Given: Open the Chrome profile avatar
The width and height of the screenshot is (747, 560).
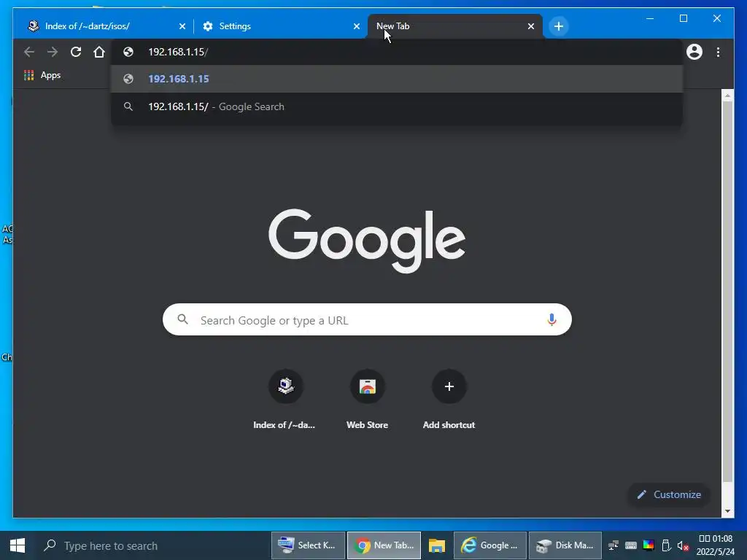Looking at the screenshot, I should (x=694, y=52).
